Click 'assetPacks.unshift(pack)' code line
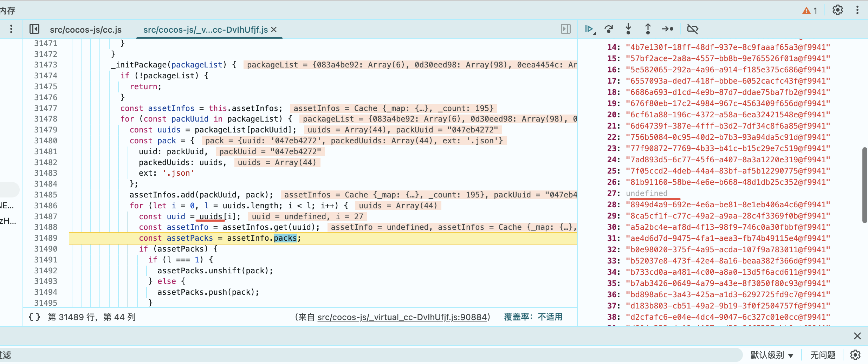The width and height of the screenshot is (868, 364). [215, 271]
